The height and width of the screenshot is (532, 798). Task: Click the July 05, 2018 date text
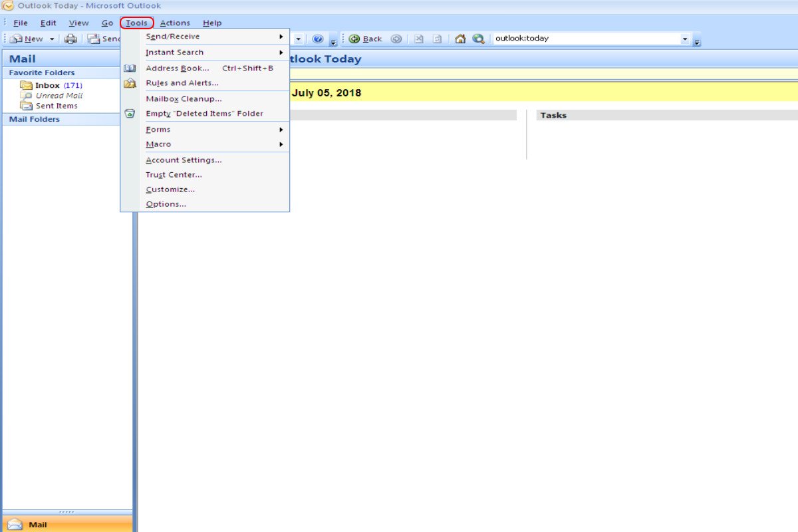[327, 93]
